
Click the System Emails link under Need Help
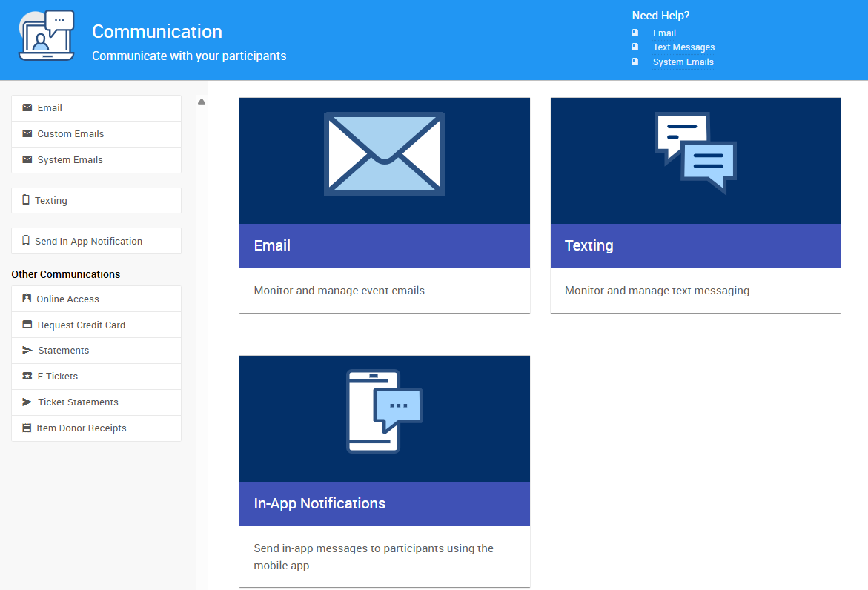pyautogui.click(x=683, y=62)
